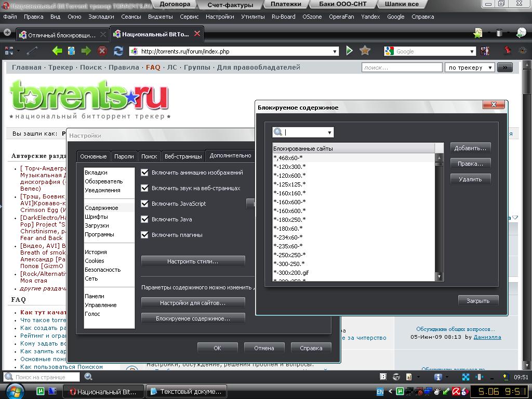The image size is (532, 399).
Task: Click the Start orb in taskbar
Action: tap(15, 392)
